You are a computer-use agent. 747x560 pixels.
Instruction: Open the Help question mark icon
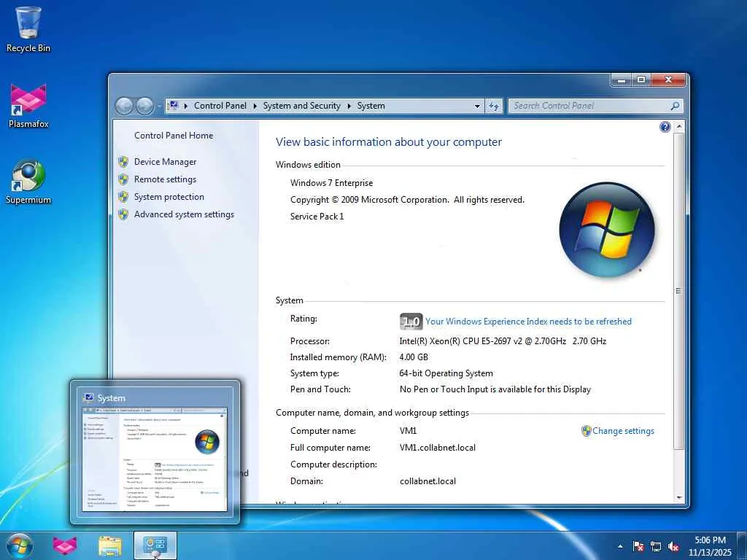click(x=665, y=127)
